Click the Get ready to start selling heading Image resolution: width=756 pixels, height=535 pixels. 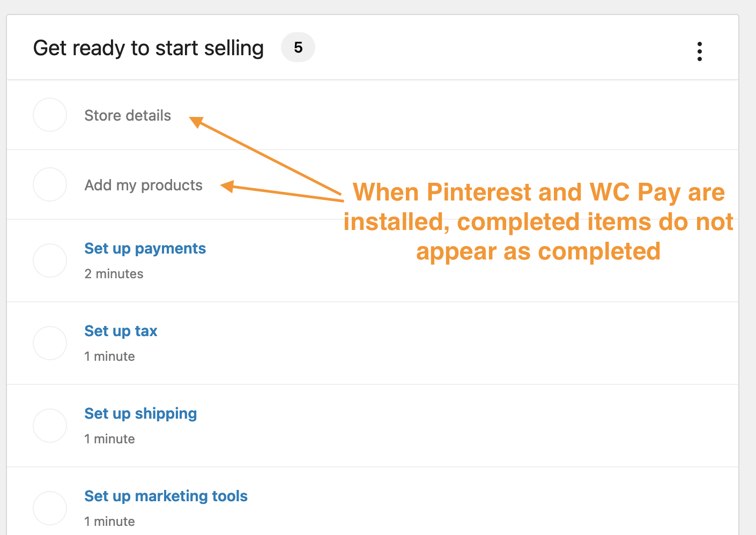click(x=149, y=47)
